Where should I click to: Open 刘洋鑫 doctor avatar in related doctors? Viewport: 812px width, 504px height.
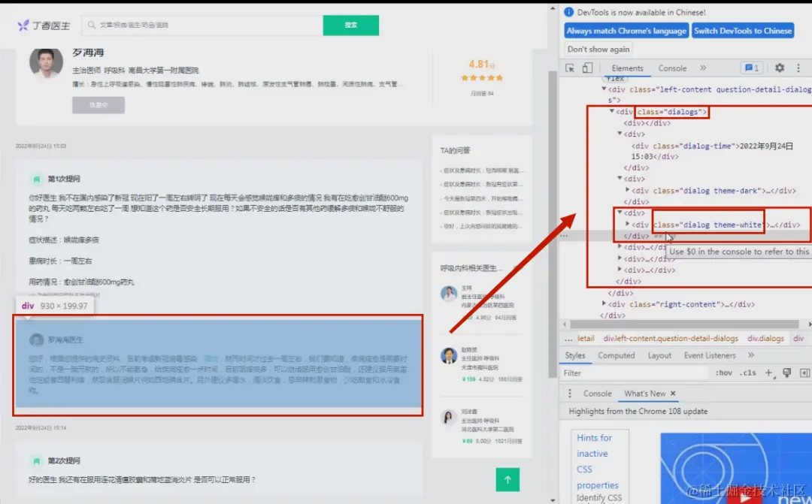tap(448, 417)
